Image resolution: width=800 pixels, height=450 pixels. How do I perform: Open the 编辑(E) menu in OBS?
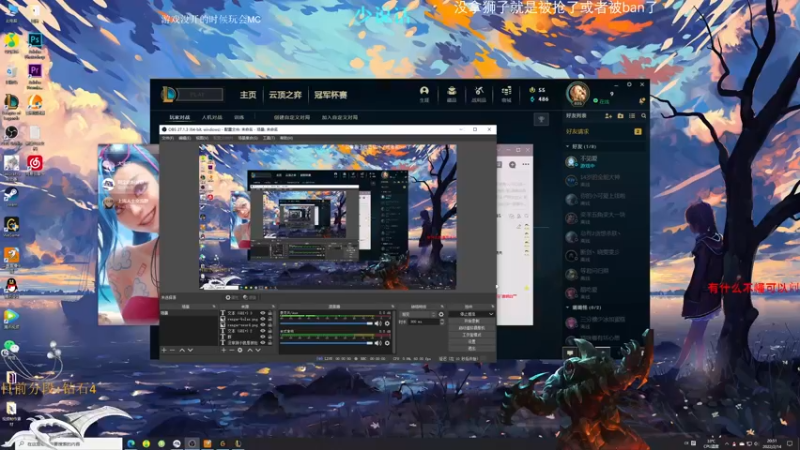pos(185,138)
